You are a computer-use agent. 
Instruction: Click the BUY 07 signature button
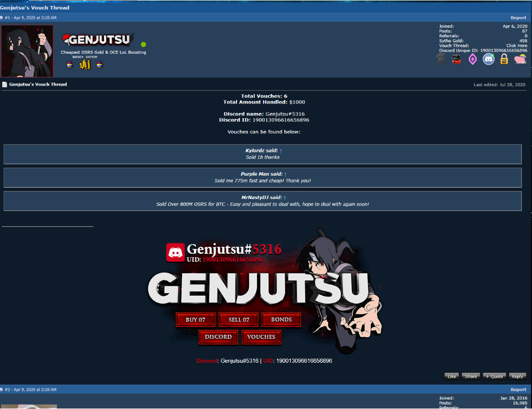pyautogui.click(x=196, y=319)
